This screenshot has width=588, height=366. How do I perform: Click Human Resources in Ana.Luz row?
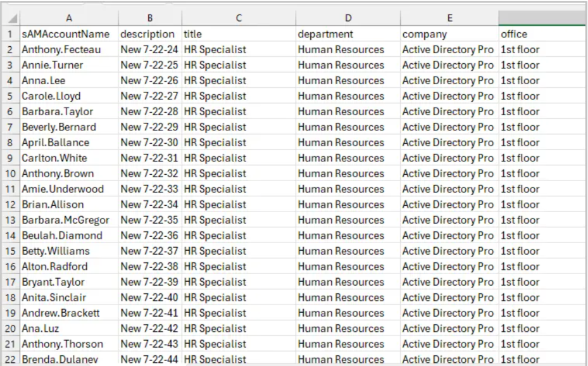(x=348, y=329)
